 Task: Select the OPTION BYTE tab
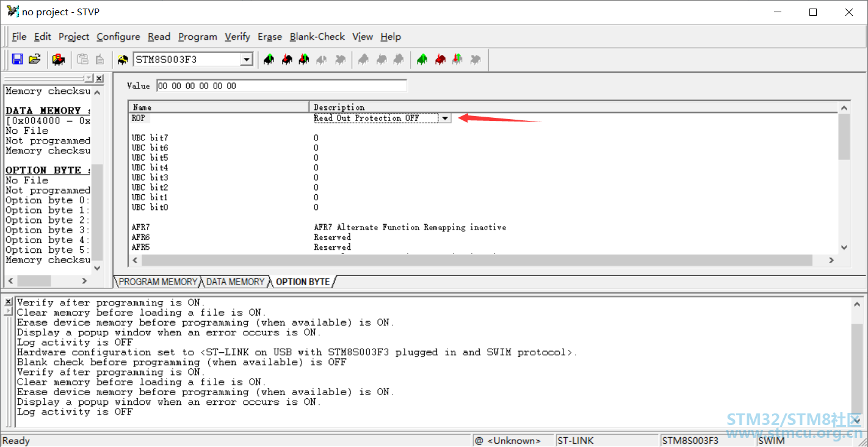point(303,282)
